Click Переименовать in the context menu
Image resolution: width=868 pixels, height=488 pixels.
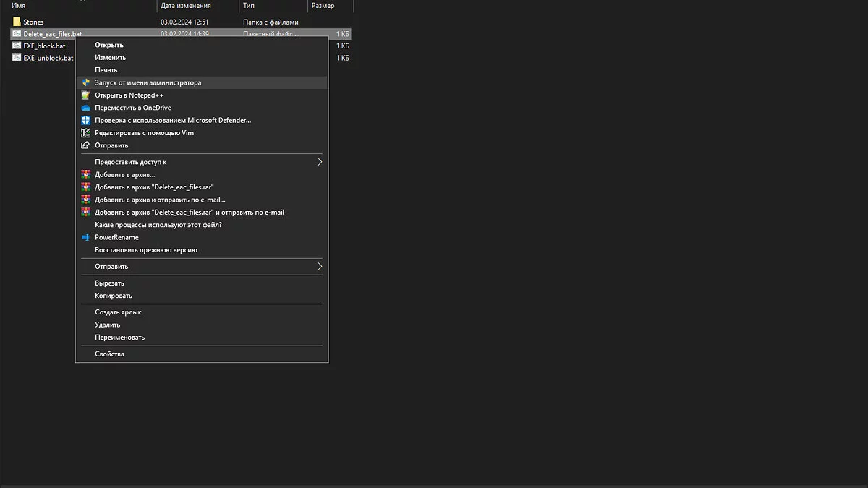pos(119,337)
